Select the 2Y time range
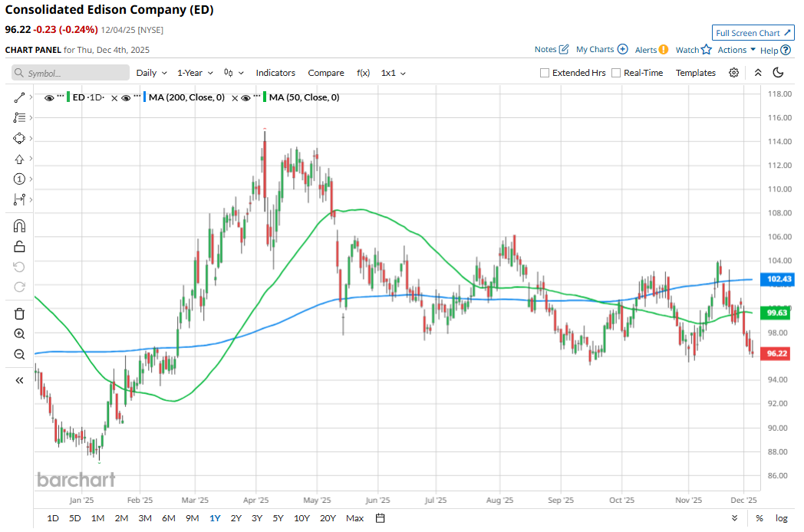This screenshot has width=804, height=532. tap(236, 518)
